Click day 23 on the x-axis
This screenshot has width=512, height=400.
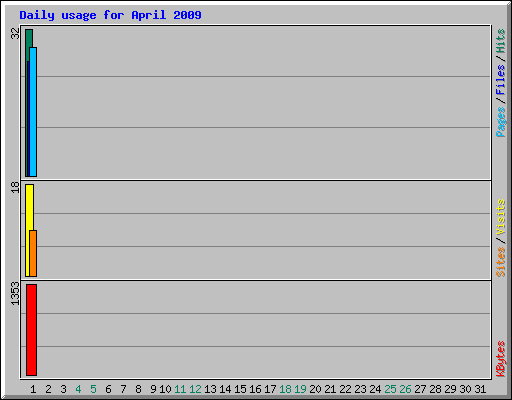360,389
